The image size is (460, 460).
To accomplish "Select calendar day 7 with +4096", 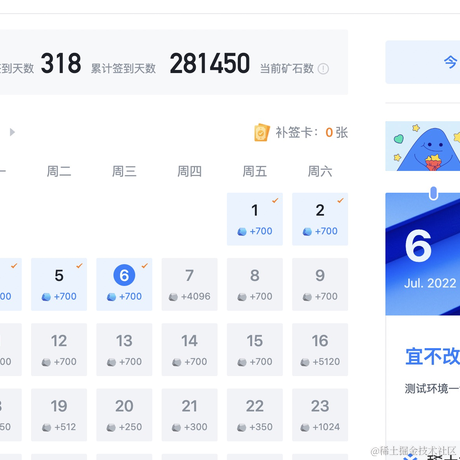I will point(189,284).
